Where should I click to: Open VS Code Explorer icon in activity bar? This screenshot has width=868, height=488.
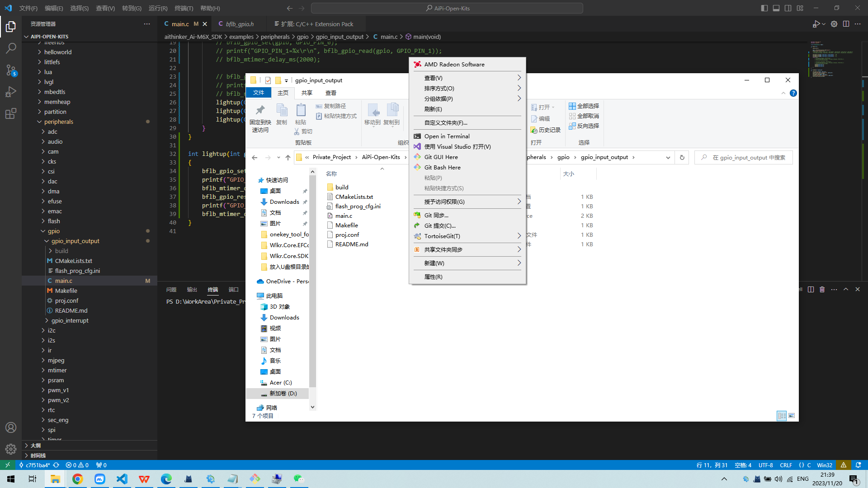point(11,27)
